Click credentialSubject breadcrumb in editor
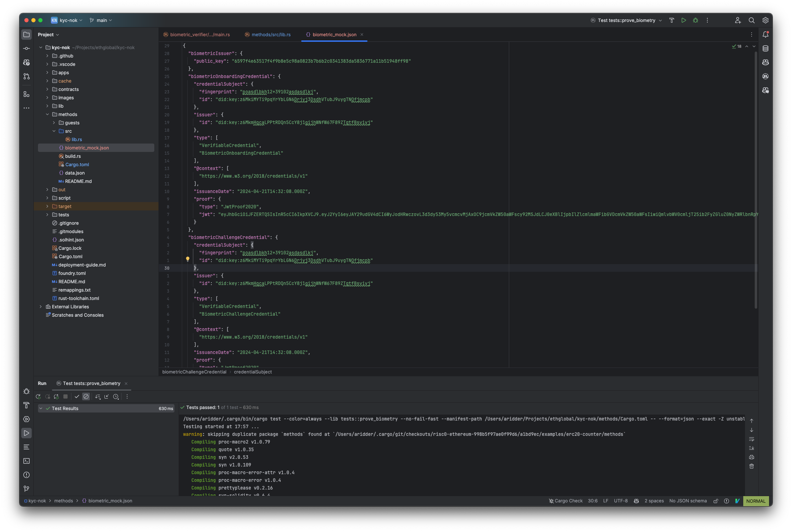 [x=253, y=372]
